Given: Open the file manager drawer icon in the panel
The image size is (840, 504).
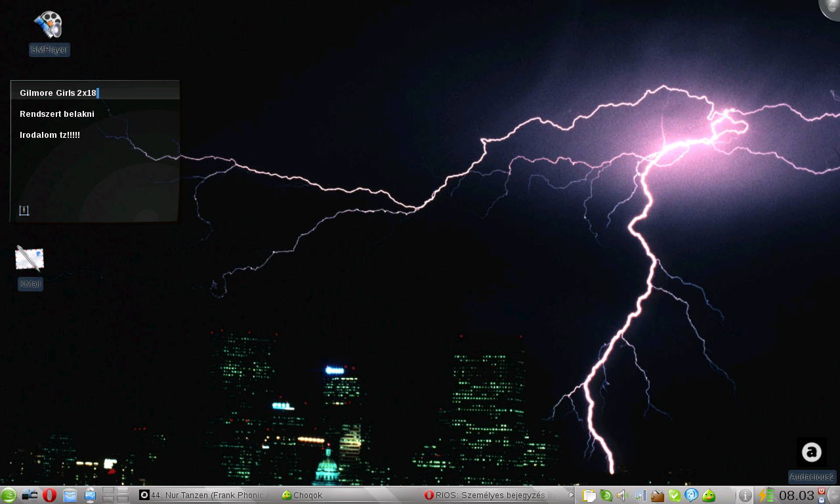Looking at the screenshot, I should [70, 495].
